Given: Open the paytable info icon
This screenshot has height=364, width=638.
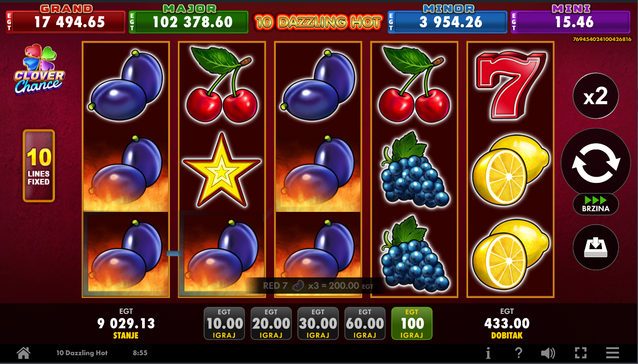Looking at the screenshot, I should (488, 353).
